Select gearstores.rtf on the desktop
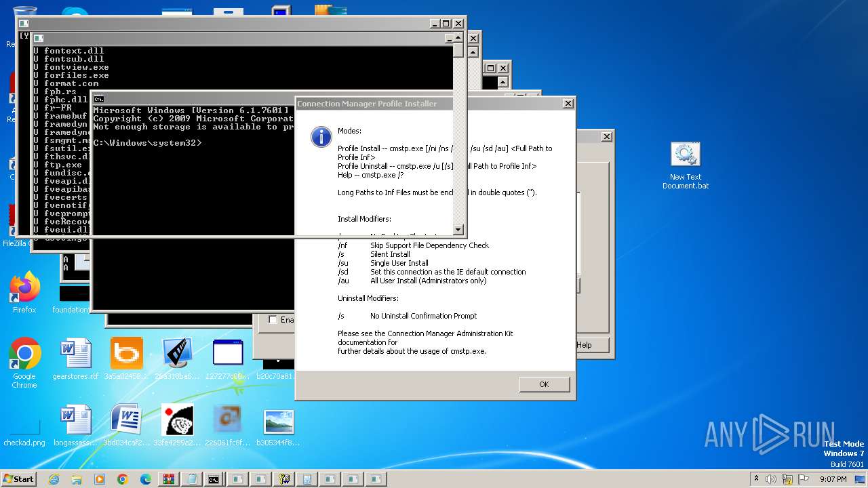The height and width of the screenshot is (488, 868). point(75,359)
